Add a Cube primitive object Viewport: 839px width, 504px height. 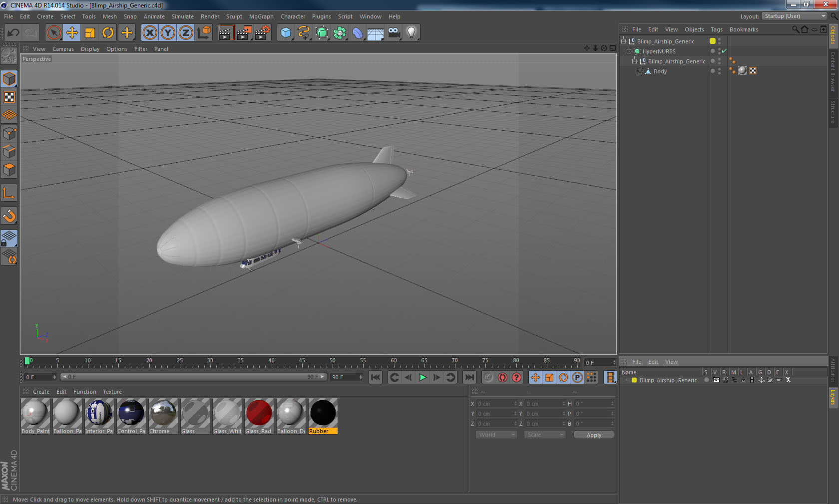[286, 33]
